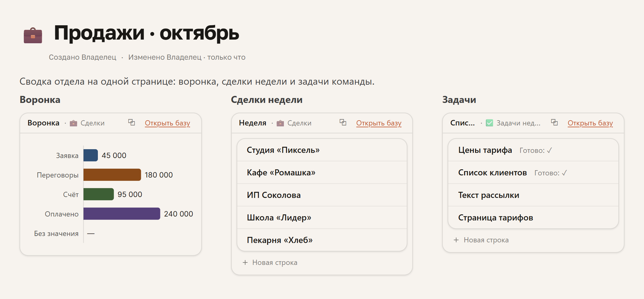Click the Без значения chart label
The image size is (644, 299).
56,234
